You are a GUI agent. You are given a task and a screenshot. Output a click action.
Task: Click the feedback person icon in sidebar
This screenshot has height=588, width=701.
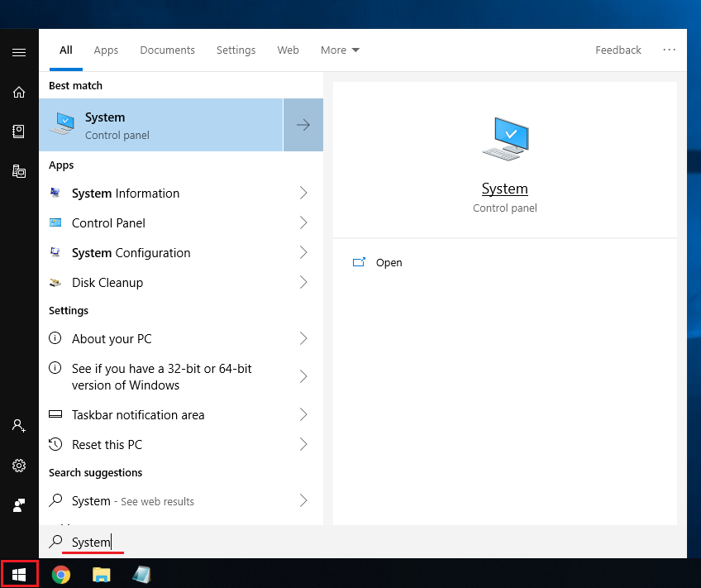pyautogui.click(x=18, y=504)
